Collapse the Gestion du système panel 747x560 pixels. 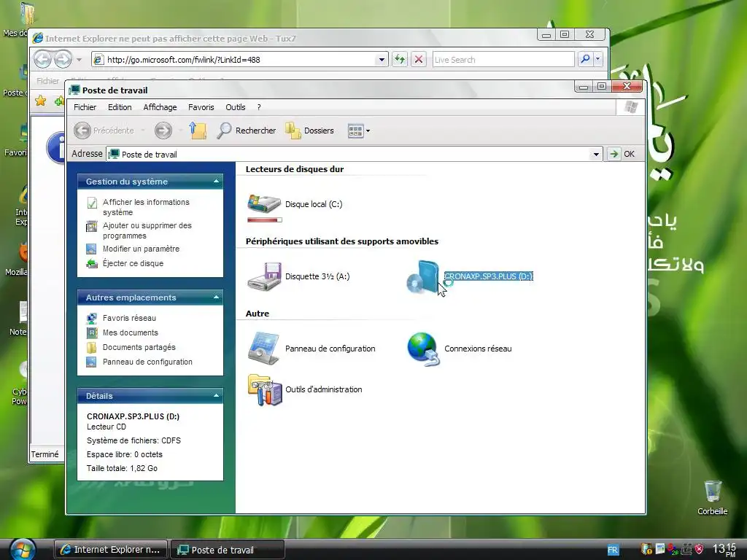216,182
